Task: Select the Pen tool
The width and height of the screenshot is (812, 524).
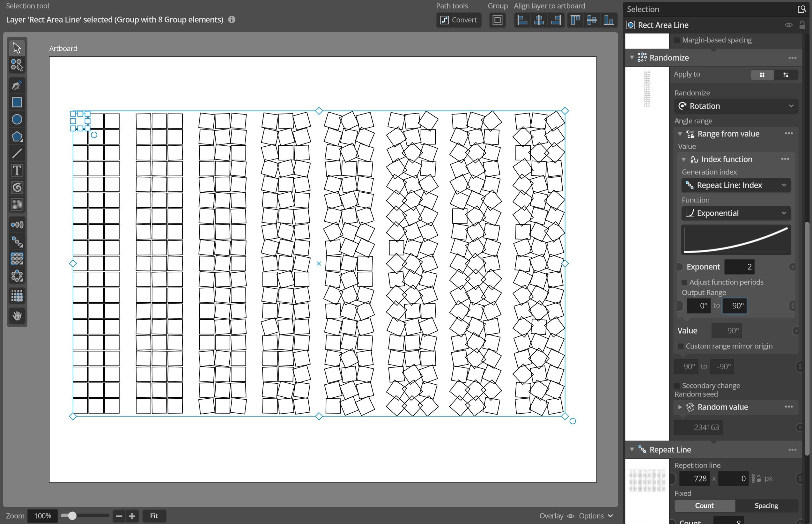Action: (x=17, y=85)
